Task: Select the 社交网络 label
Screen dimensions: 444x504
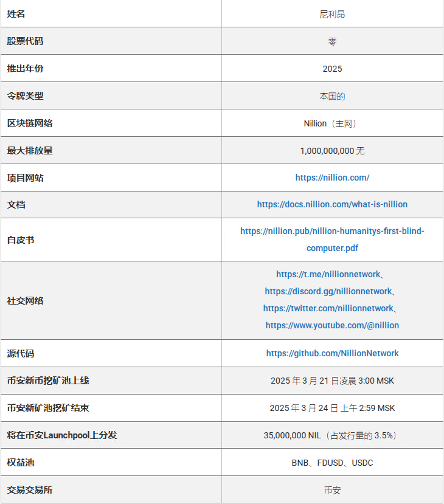Action: point(25,300)
